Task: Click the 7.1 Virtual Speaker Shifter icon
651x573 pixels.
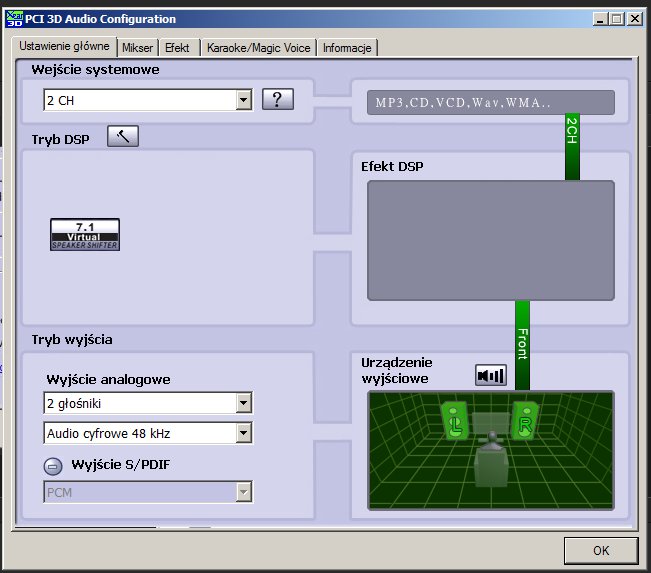Action: point(85,235)
